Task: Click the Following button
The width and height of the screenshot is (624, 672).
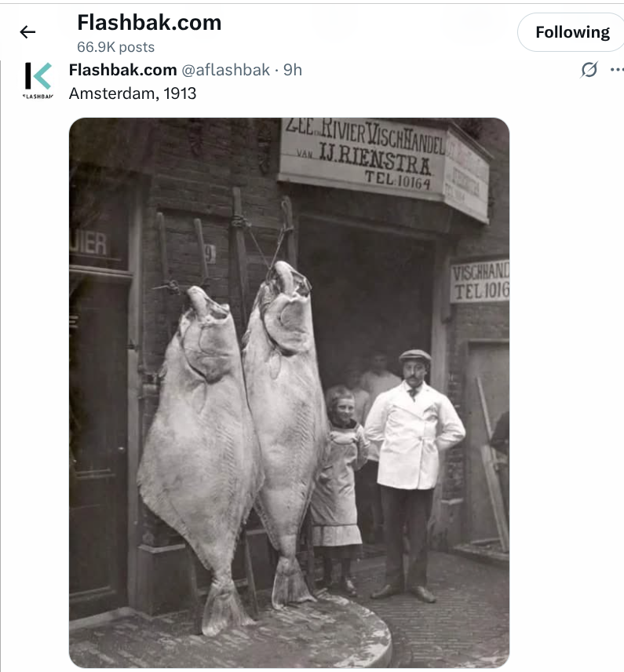Action: click(571, 32)
